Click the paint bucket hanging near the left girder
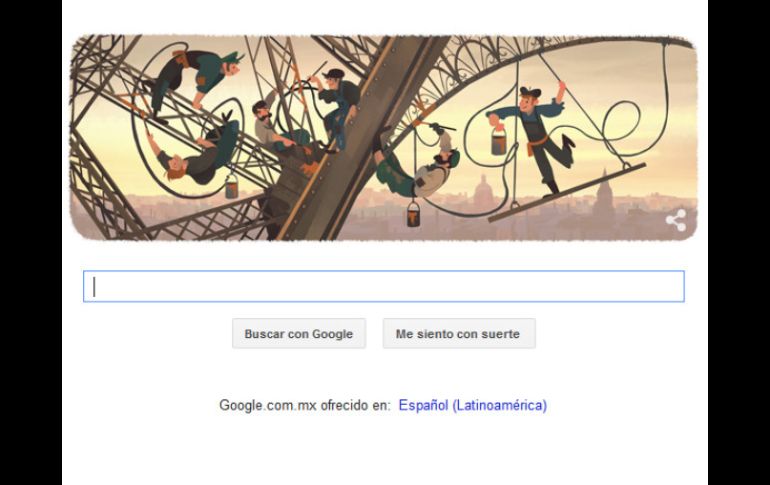This screenshot has width=770, height=485. (231, 186)
